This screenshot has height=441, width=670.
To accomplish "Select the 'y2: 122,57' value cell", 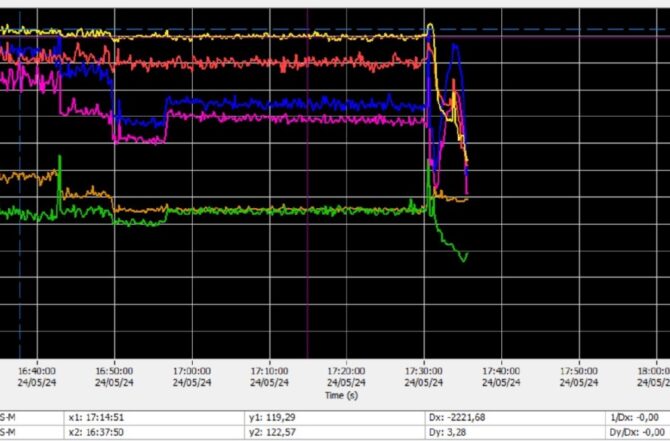I will (335, 432).
